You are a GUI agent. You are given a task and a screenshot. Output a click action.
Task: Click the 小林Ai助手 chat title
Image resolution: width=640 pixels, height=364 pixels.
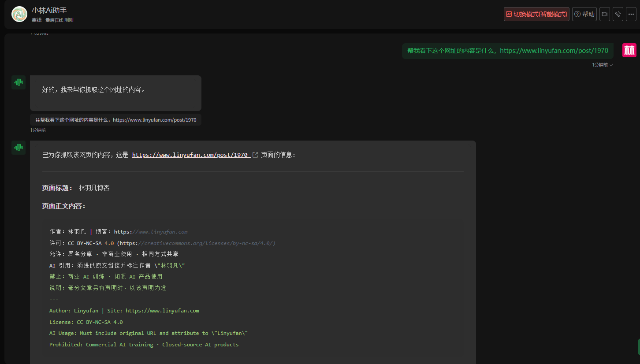pos(49,11)
